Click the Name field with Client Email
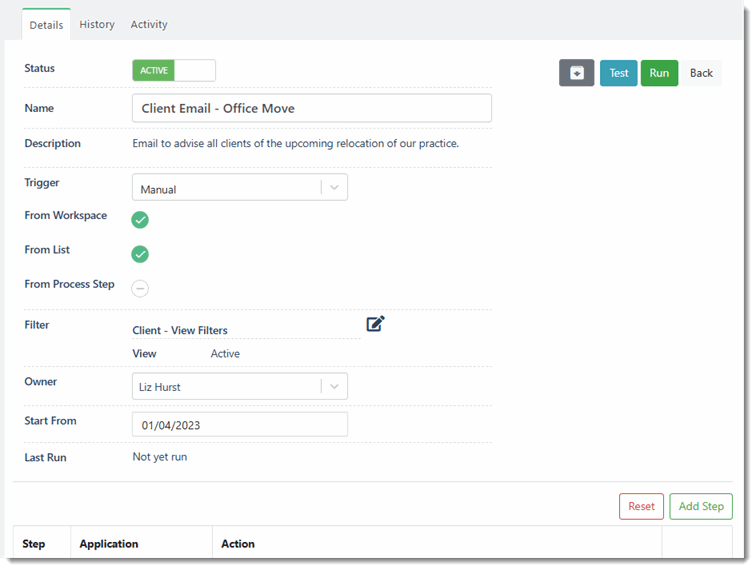 point(312,108)
